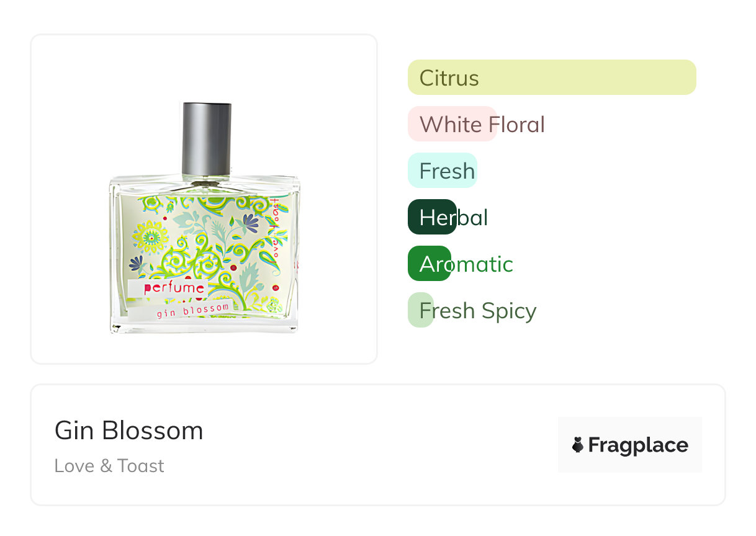Open the Love & Toast brand link
The width and height of the screenshot is (756, 536).
(x=109, y=465)
